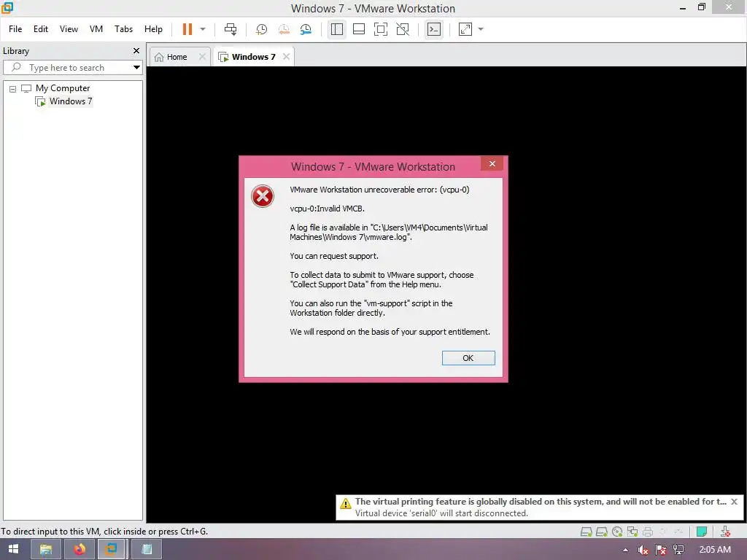Open the Tabs menu
This screenshot has width=747, height=560.
pyautogui.click(x=123, y=29)
